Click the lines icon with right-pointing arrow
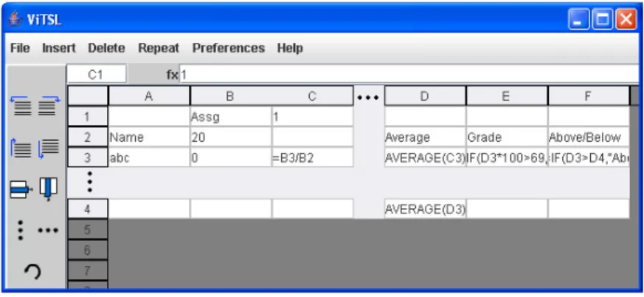The image size is (644, 297). (x=49, y=106)
